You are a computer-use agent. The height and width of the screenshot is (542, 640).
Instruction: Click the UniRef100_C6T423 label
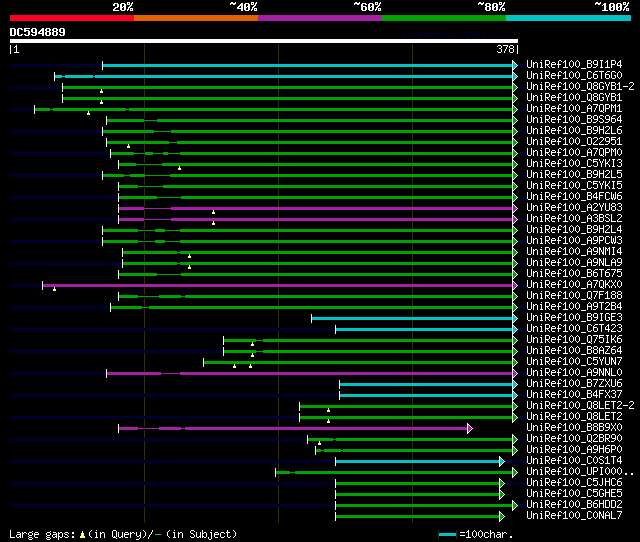tap(574, 329)
